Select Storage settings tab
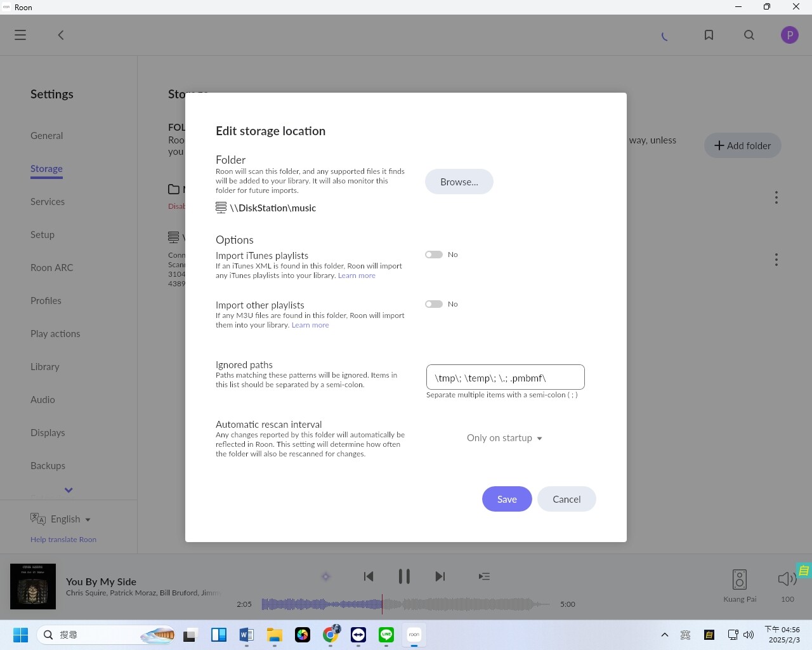 tap(46, 169)
